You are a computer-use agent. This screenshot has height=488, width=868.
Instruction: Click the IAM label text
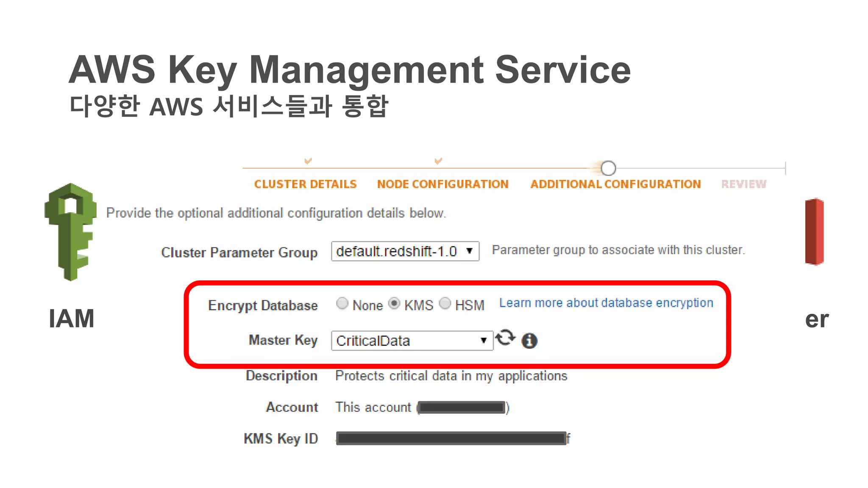point(71,319)
